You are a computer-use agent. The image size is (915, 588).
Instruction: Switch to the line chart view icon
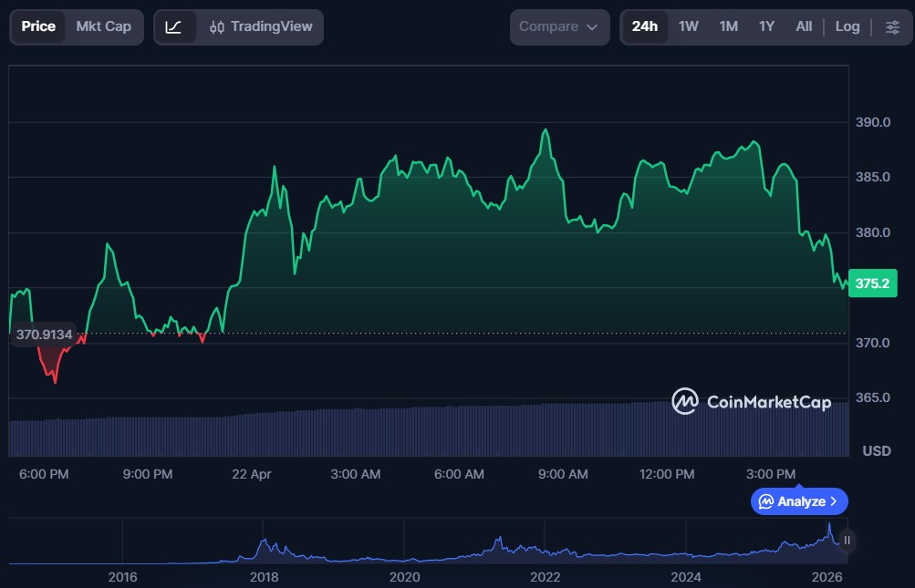click(174, 27)
